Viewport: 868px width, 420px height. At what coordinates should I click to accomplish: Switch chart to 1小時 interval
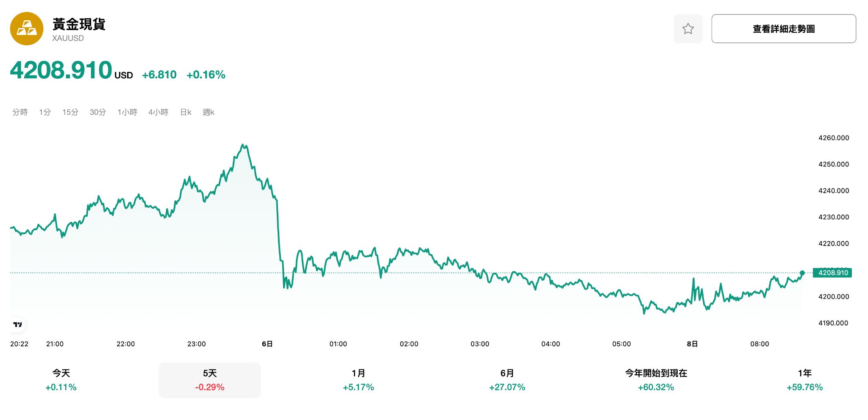127,112
